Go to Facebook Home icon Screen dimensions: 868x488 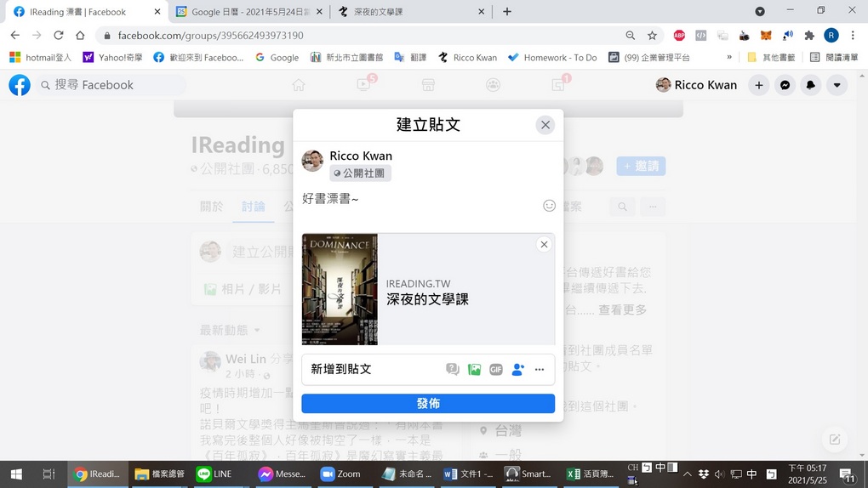[299, 85]
